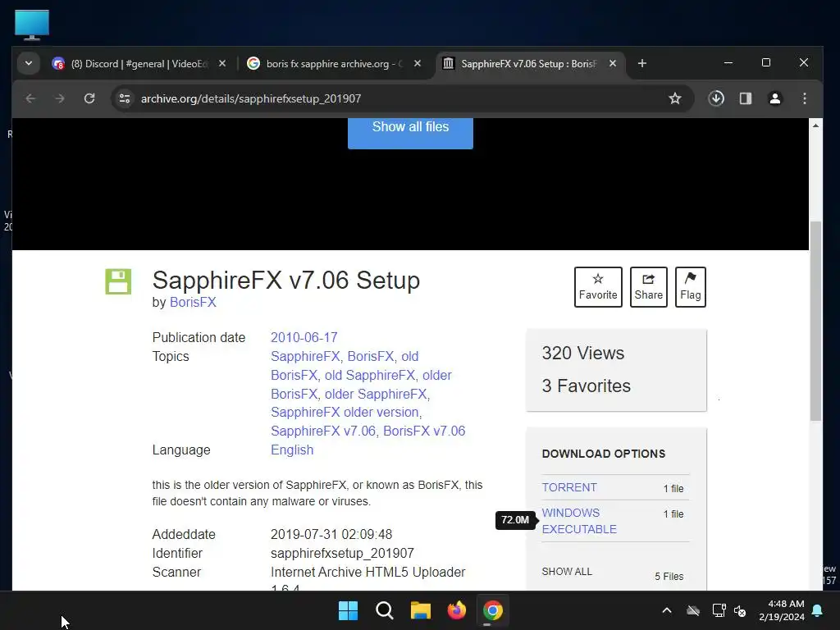This screenshot has height=630, width=840.
Task: Click the desktop monitor shortcut icon
Action: pos(32,25)
